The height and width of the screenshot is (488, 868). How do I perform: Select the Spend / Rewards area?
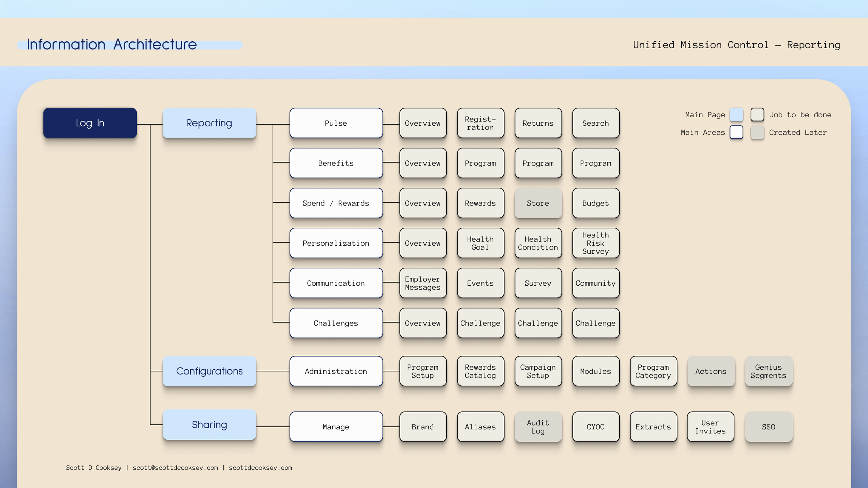click(336, 203)
